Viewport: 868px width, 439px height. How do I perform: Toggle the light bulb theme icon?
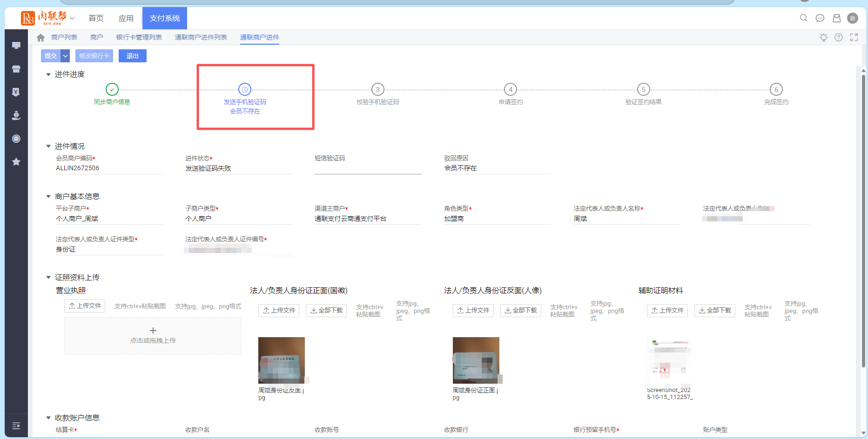click(823, 38)
